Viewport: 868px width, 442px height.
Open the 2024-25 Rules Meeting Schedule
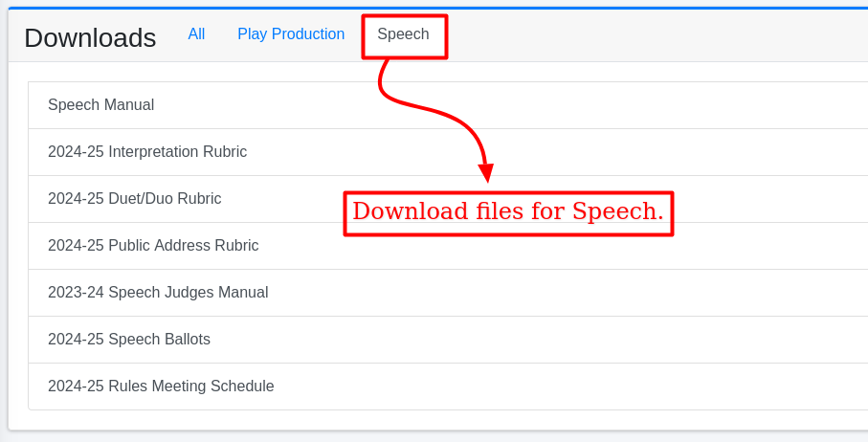(x=161, y=387)
